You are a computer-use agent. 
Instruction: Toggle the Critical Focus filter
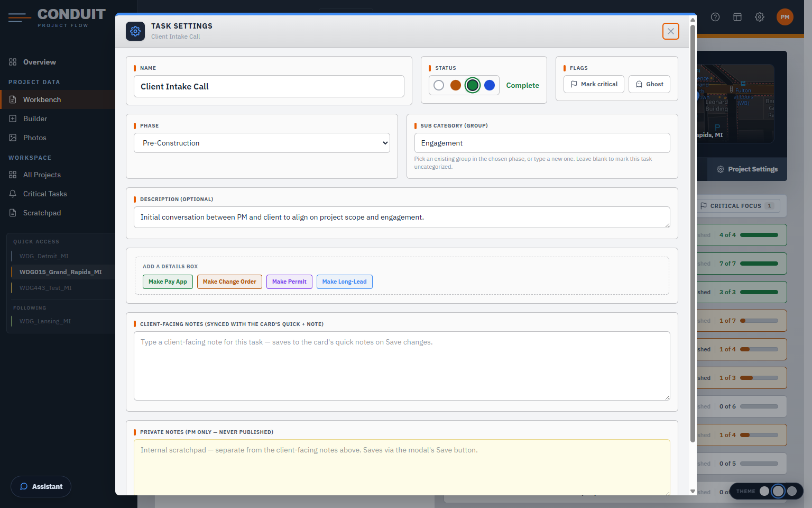738,206
